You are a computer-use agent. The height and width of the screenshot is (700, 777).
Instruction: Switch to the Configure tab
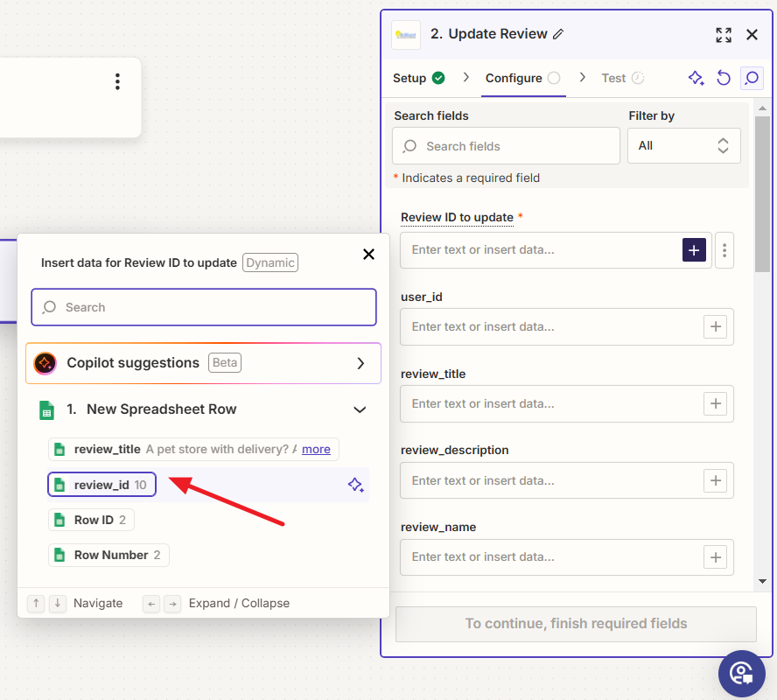[x=522, y=78]
